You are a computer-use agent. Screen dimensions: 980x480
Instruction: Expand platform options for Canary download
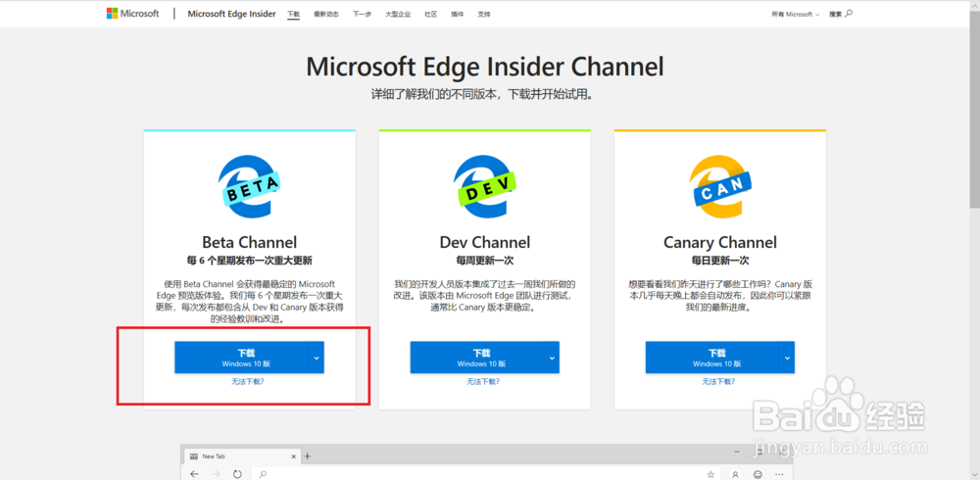[x=788, y=358]
